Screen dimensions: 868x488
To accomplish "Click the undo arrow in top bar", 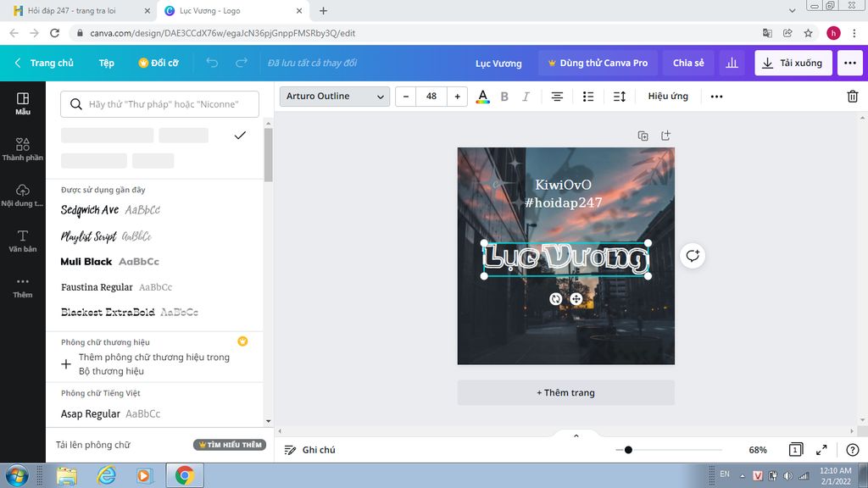I will pyautogui.click(x=212, y=63).
